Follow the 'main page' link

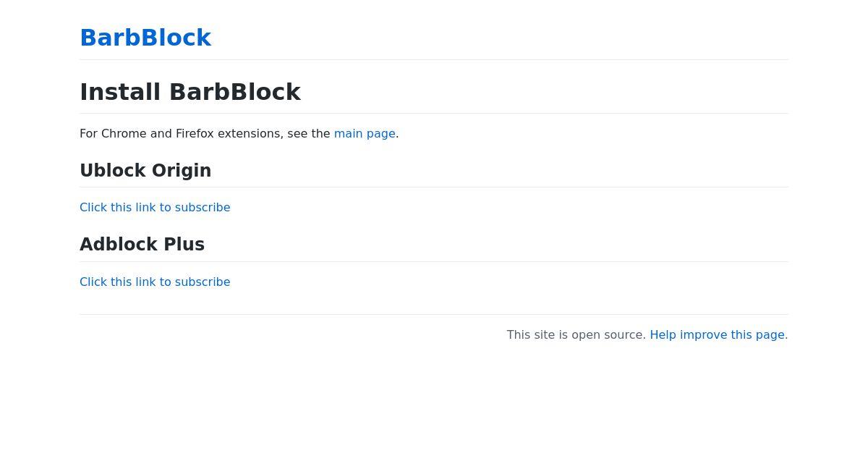pyautogui.click(x=365, y=134)
